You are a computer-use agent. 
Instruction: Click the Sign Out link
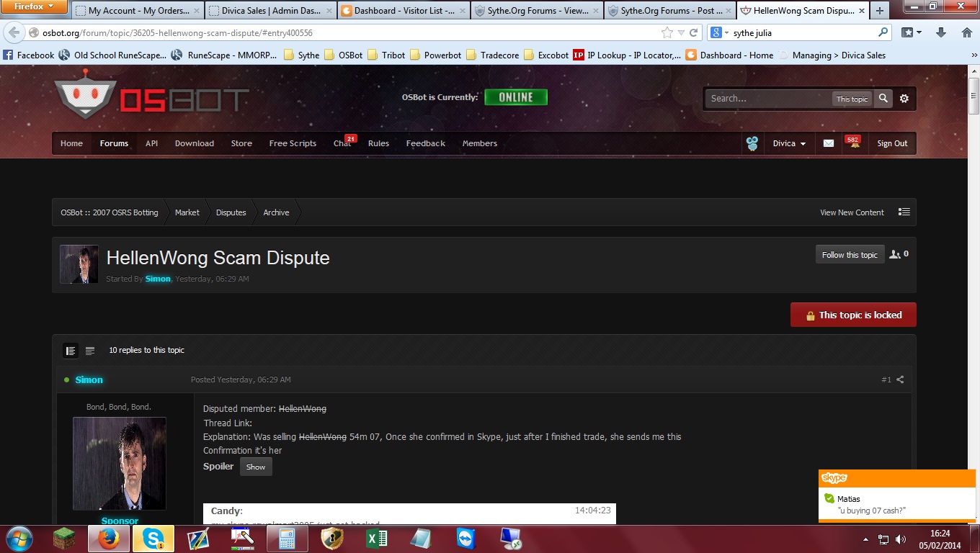point(892,143)
